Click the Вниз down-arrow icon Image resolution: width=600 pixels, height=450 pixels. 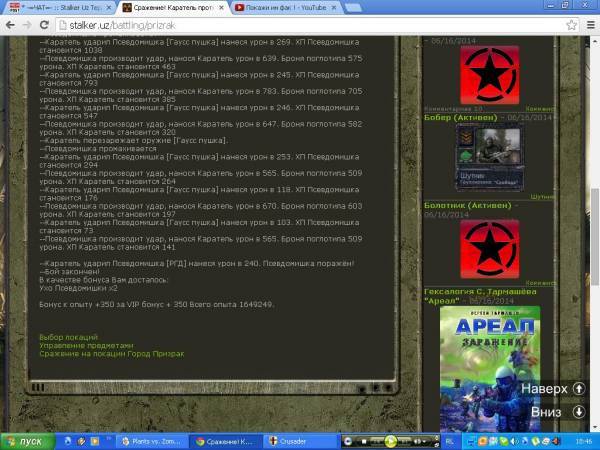579,411
